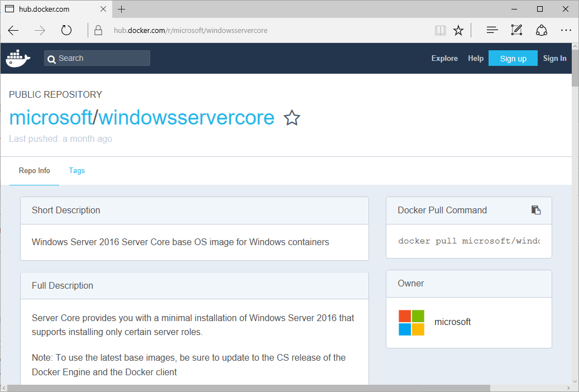Open the Edge Hub icon

point(492,30)
